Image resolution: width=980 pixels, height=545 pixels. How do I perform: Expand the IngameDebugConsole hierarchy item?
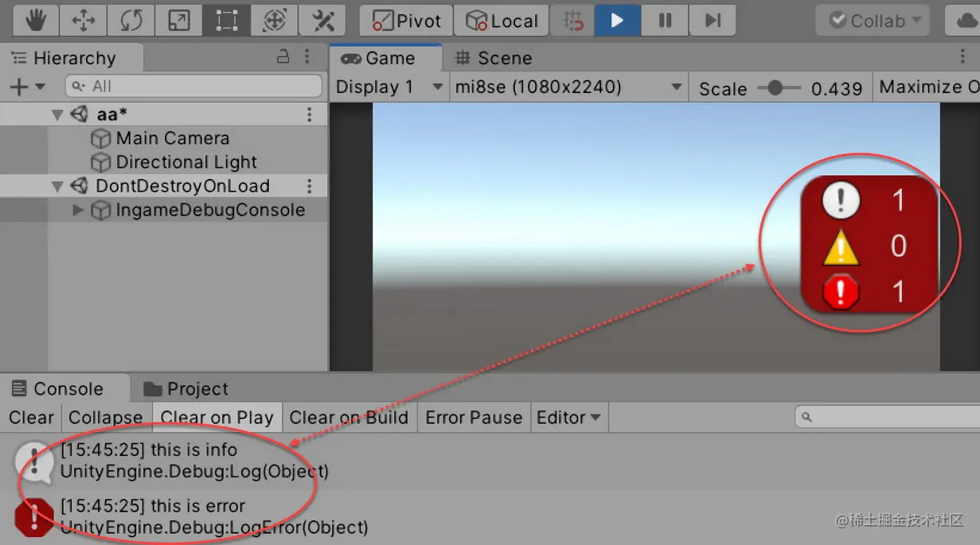point(77,210)
